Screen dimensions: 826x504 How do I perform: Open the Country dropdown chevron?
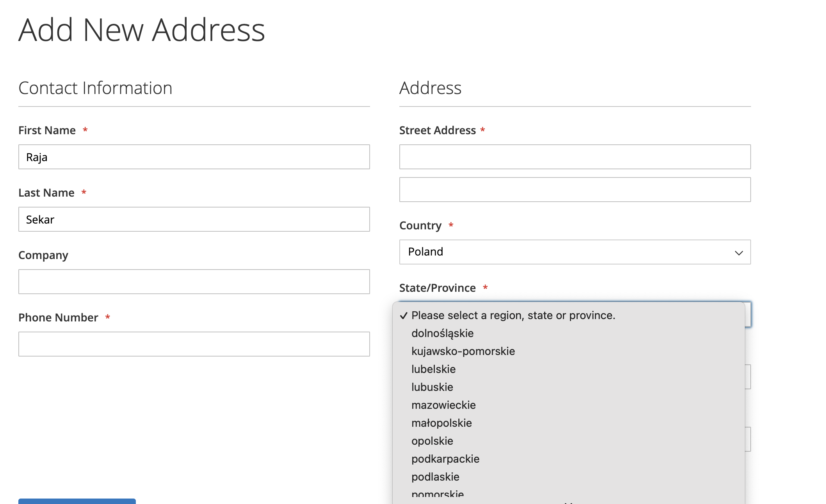coord(739,252)
